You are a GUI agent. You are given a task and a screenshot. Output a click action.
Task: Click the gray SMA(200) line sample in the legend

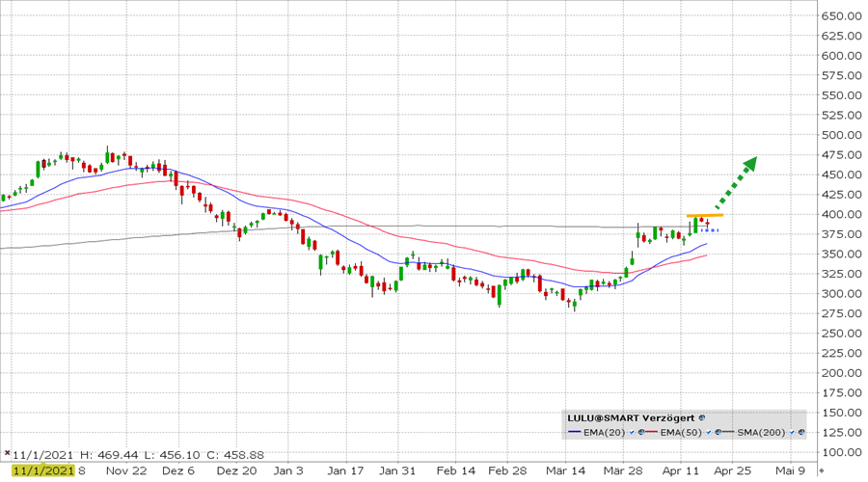coord(728,432)
